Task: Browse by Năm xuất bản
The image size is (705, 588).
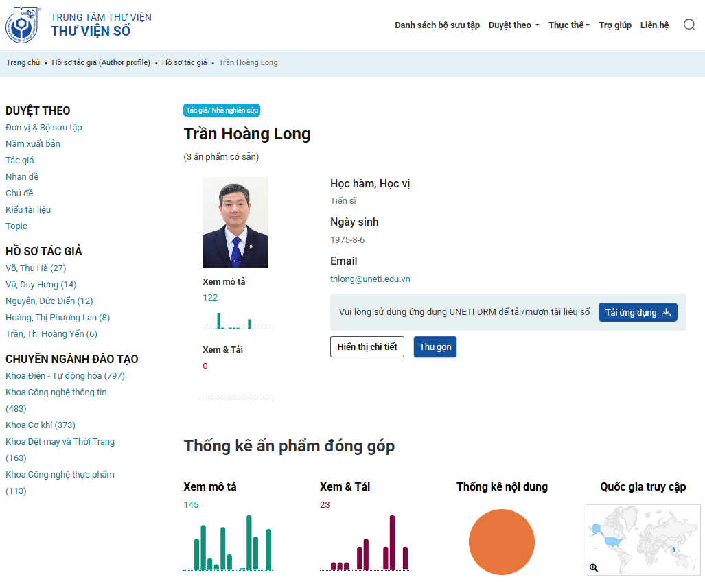Action: point(33,144)
